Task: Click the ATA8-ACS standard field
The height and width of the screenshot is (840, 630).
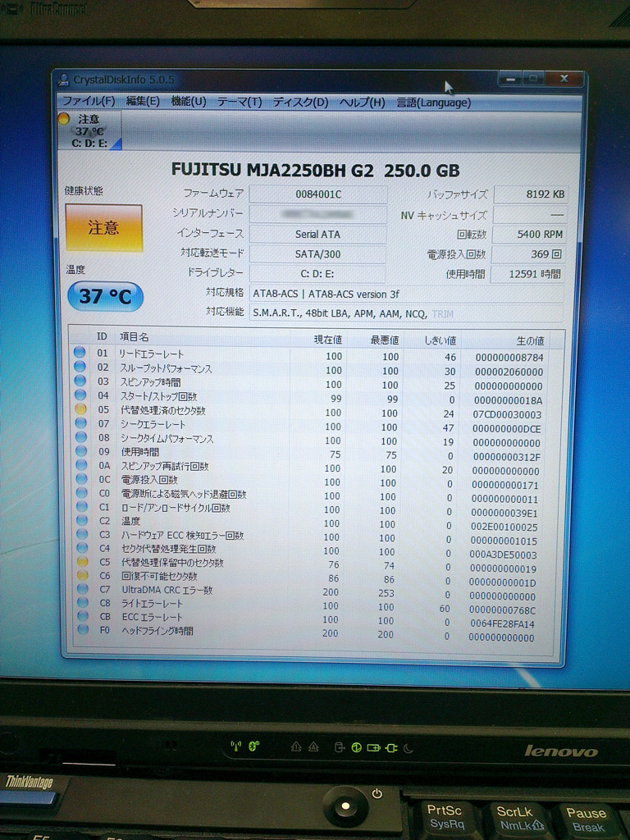Action: pos(406,294)
